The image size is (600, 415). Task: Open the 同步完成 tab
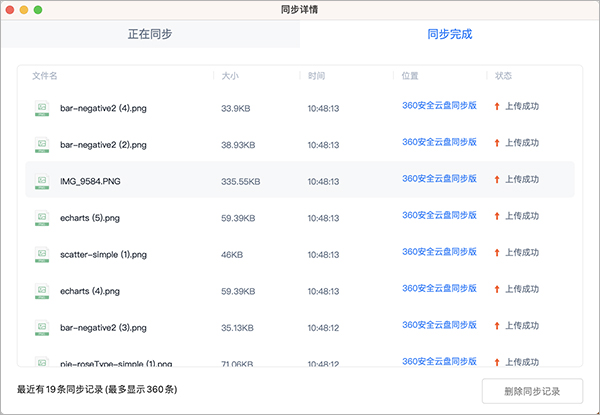click(449, 34)
